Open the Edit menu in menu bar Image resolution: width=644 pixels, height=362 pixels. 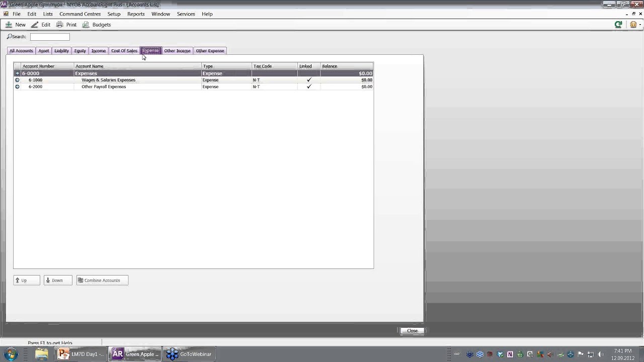[x=32, y=14]
